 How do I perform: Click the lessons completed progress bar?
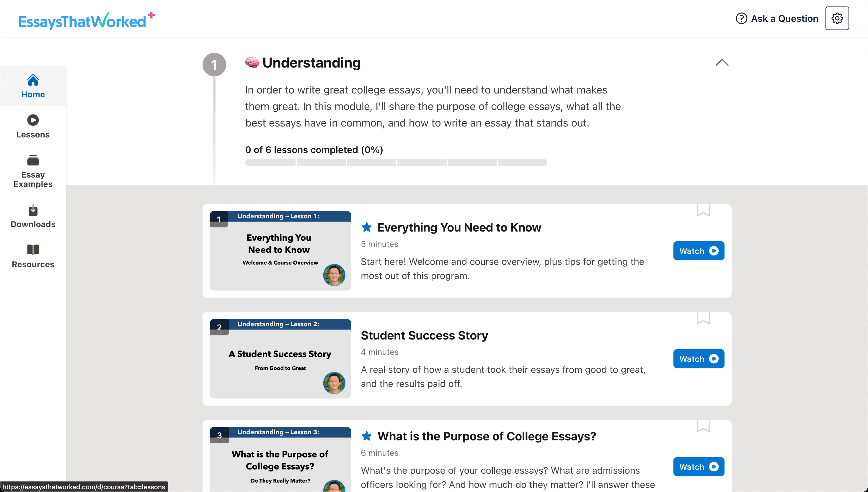point(396,163)
